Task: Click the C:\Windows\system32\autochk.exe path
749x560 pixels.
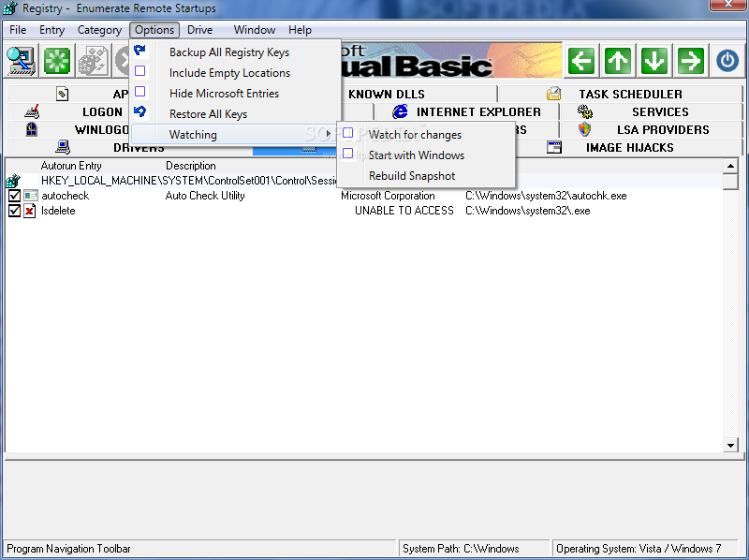Action: pyautogui.click(x=546, y=196)
